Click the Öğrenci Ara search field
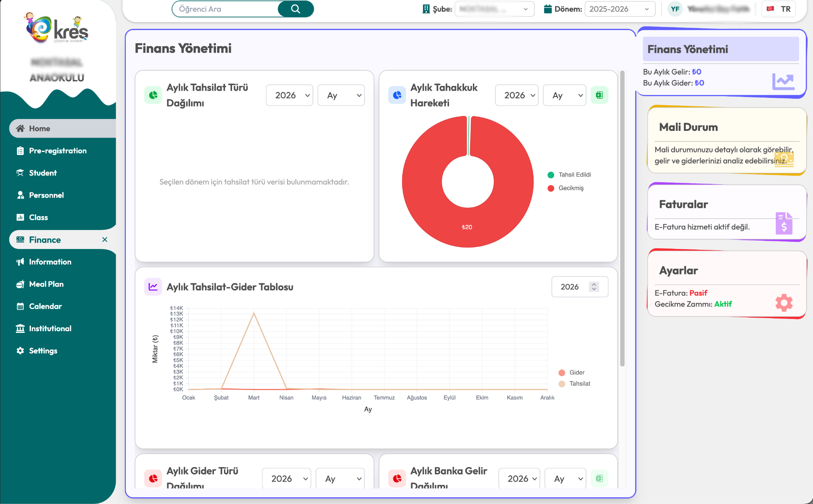This screenshot has width=813, height=504. (x=225, y=9)
